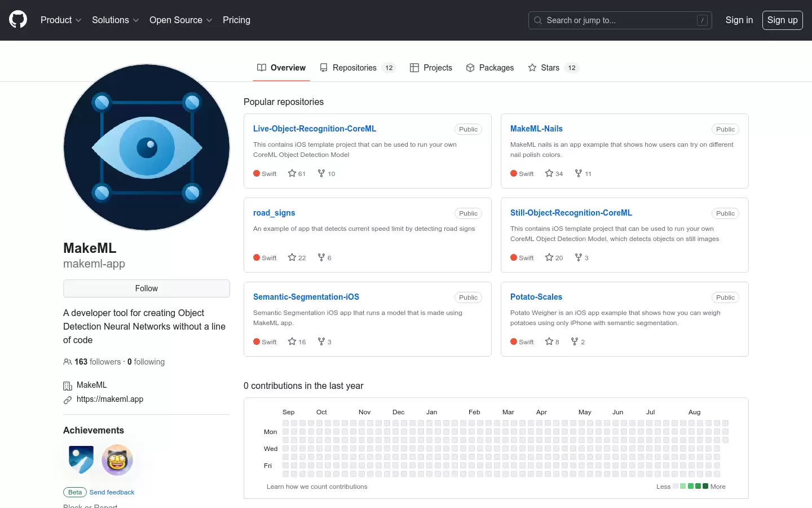Expand the Solutions dropdown
The image size is (812, 508).
[x=116, y=20]
